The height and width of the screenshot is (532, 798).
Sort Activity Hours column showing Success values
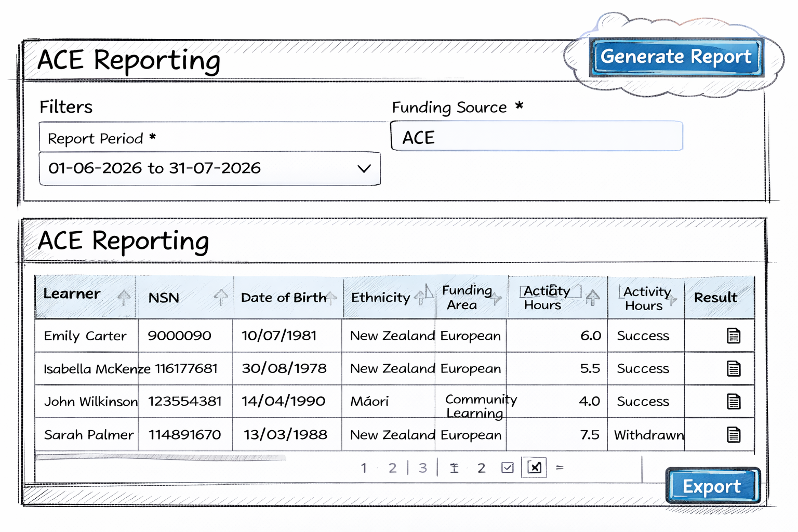point(673,299)
